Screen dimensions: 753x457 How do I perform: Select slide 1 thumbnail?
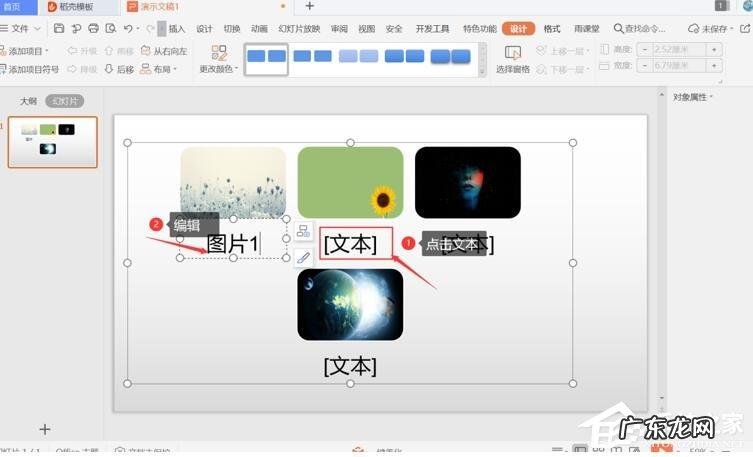pos(52,142)
